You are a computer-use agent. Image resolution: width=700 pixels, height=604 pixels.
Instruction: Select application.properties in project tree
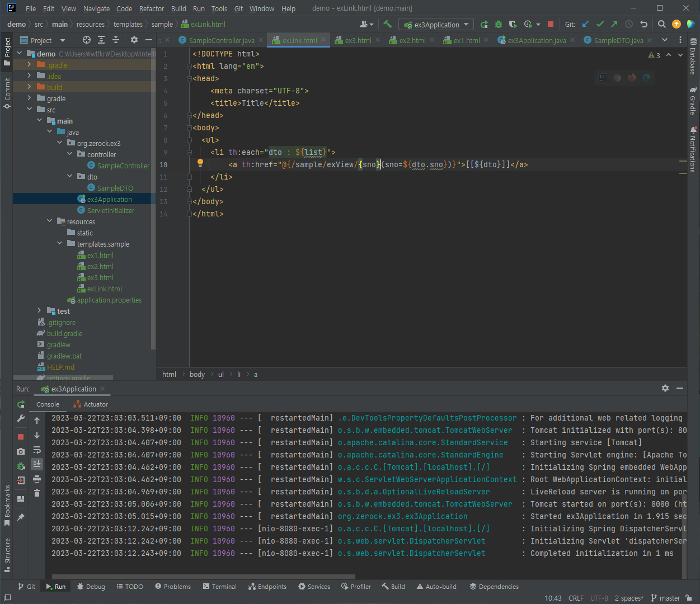point(109,300)
